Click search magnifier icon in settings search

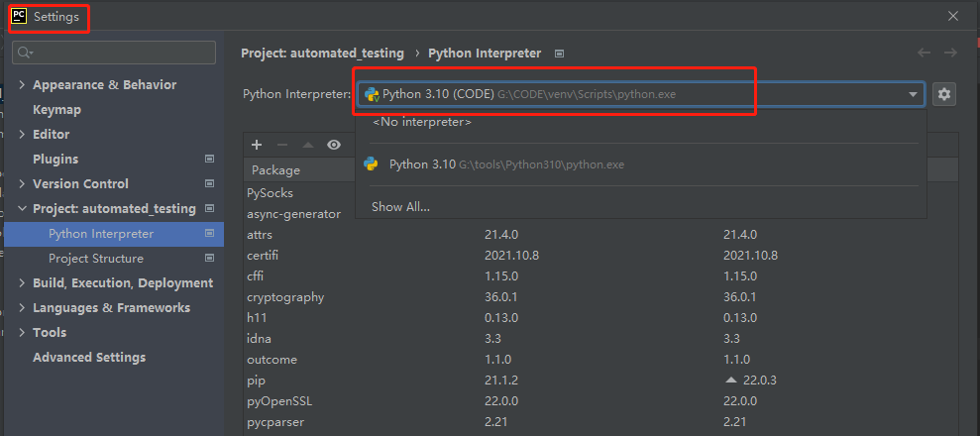tap(25, 53)
